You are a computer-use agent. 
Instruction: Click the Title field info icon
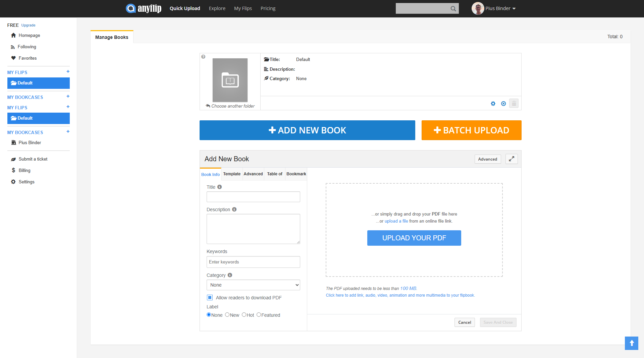219,187
